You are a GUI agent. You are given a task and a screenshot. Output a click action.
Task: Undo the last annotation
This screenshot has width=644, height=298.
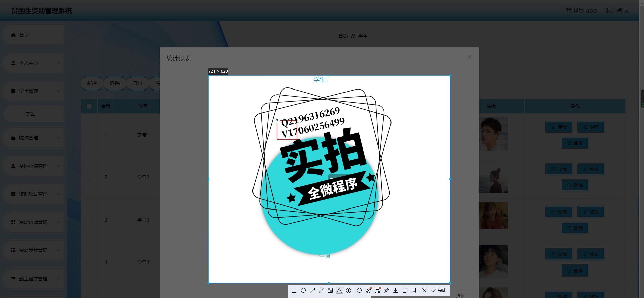click(359, 290)
